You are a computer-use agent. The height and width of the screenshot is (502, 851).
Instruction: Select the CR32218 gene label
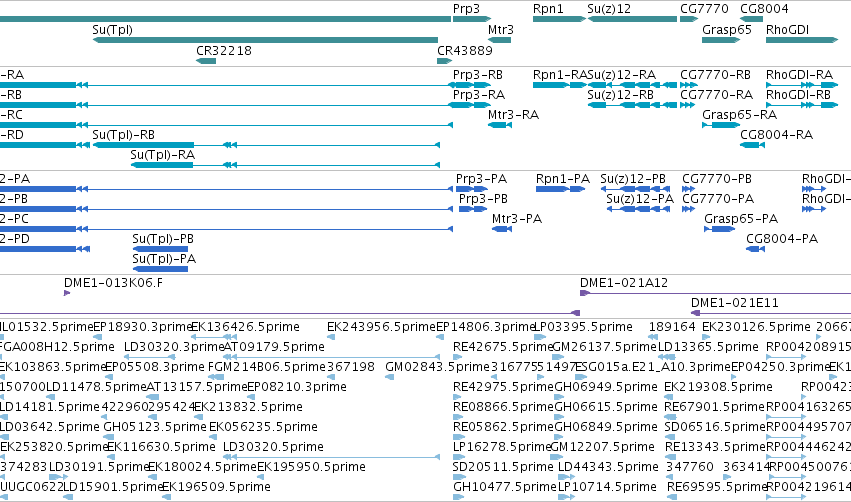pos(224,50)
